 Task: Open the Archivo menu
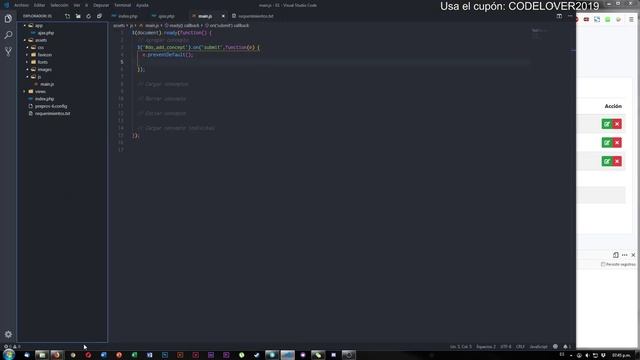tap(21, 5)
